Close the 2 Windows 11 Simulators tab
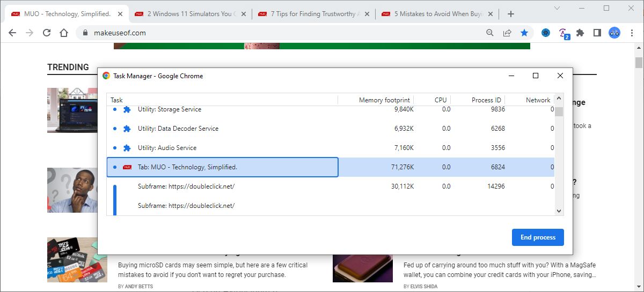644x292 pixels. (243, 14)
